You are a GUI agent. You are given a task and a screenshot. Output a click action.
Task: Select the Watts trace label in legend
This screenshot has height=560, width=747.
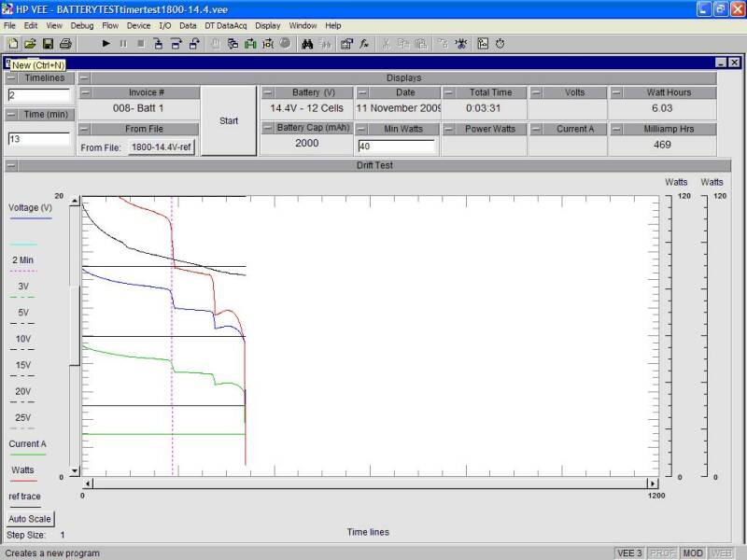[x=22, y=470]
